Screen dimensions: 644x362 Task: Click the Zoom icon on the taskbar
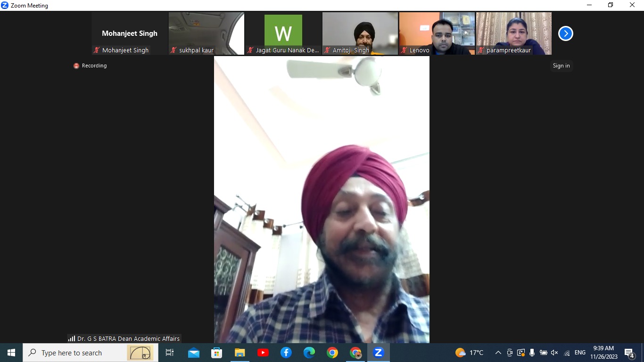(379, 353)
